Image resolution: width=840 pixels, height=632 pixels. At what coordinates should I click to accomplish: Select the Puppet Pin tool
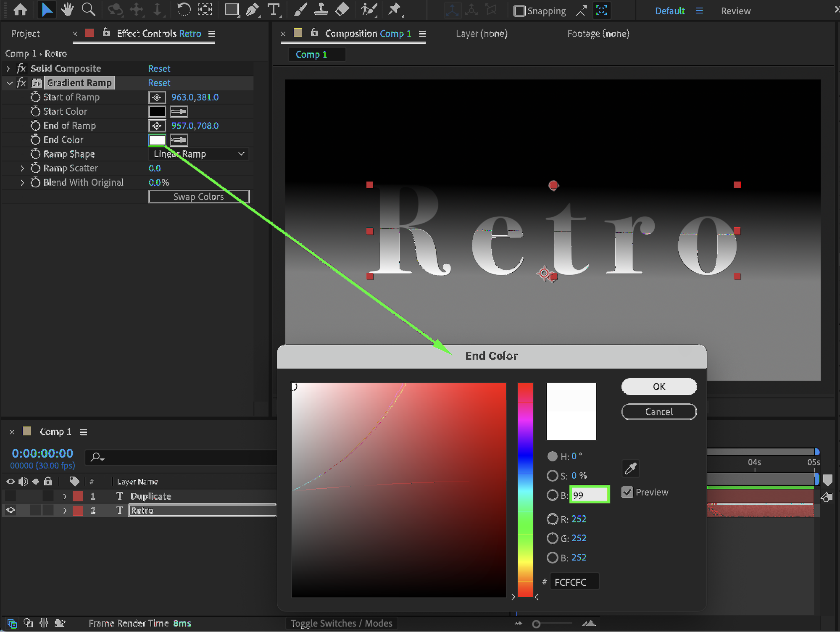pos(395,10)
